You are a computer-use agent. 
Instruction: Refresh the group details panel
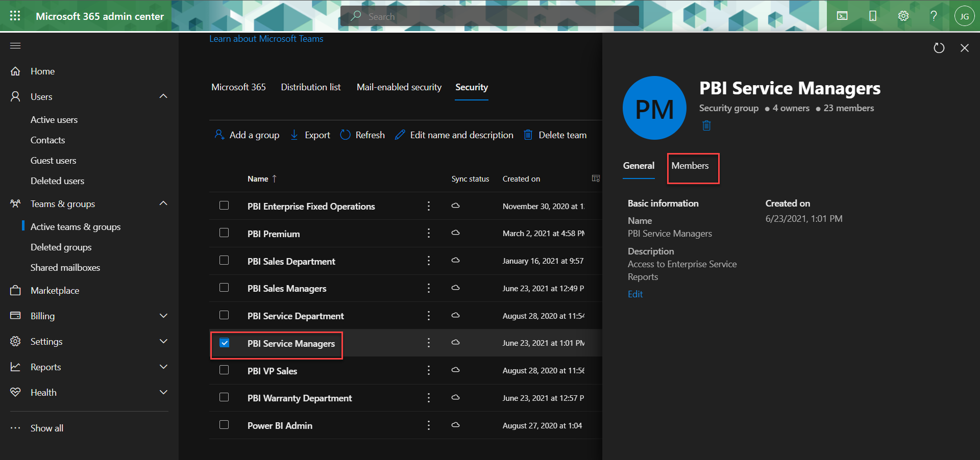939,48
